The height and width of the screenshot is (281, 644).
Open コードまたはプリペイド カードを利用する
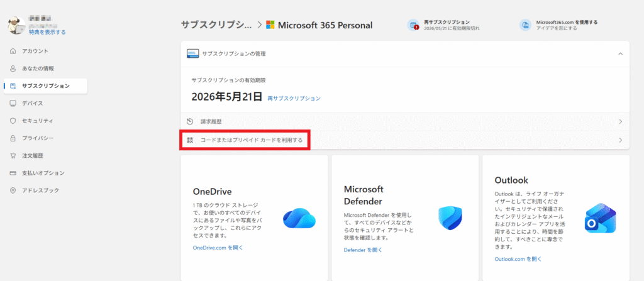coord(405,140)
